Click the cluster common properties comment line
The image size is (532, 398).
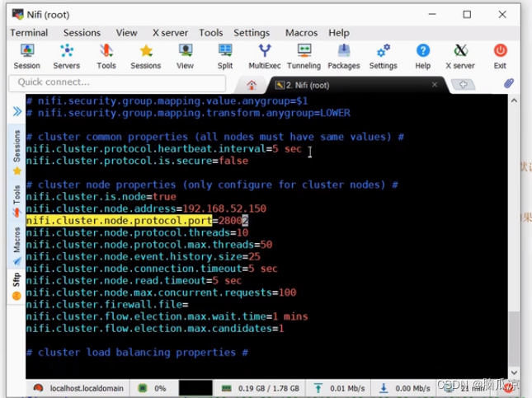(x=215, y=137)
